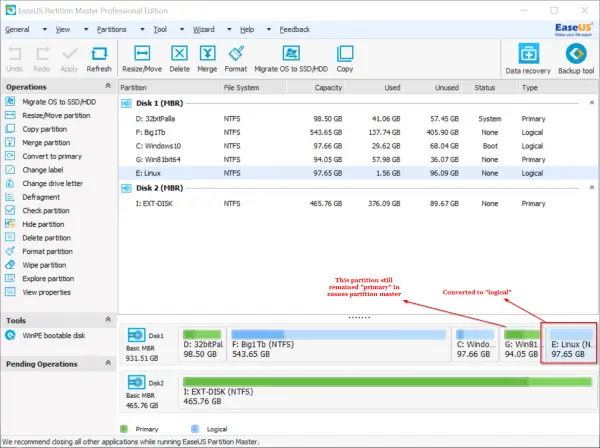This screenshot has height=448, width=600.
Task: Open the Help menu
Action: (247, 29)
